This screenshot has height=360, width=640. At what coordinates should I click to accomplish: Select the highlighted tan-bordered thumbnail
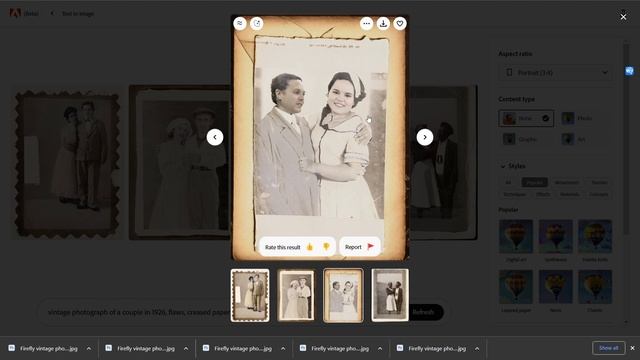click(x=343, y=295)
